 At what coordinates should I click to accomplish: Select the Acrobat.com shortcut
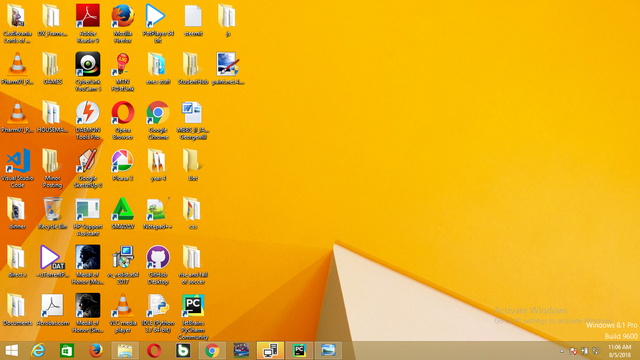pos(52,309)
